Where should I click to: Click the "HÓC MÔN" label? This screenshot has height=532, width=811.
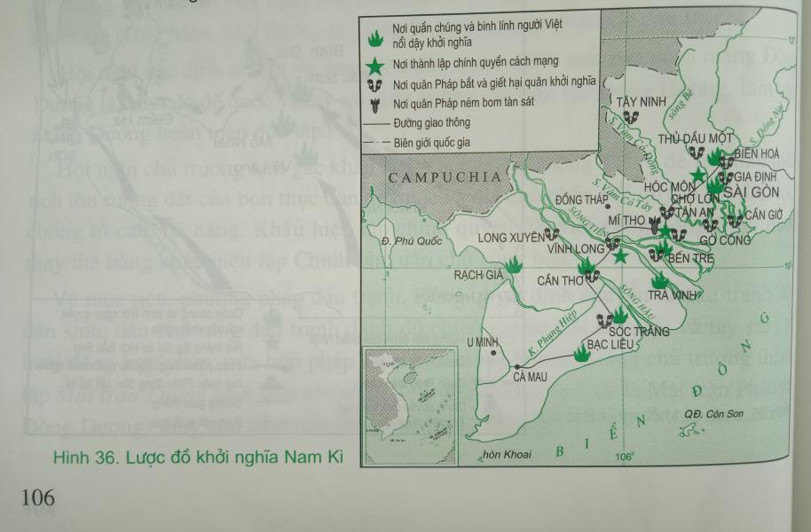(x=670, y=186)
